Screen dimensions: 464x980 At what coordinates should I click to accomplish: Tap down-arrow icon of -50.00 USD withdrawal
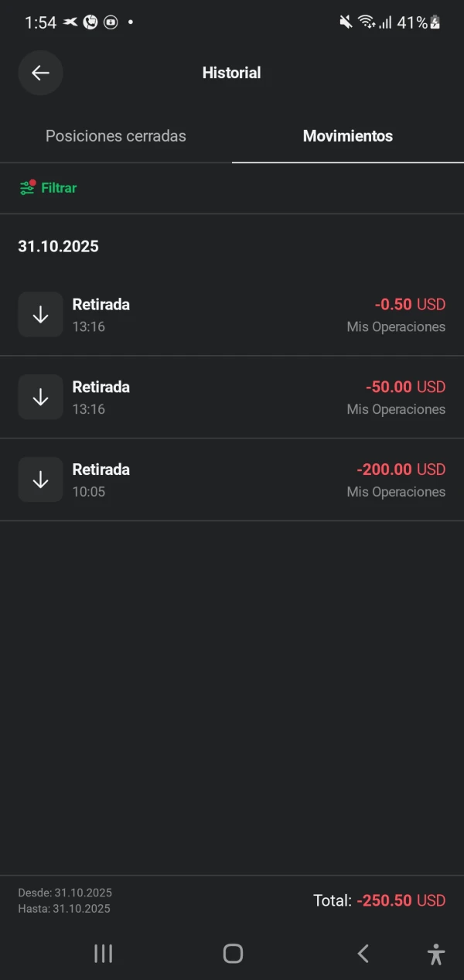pos(40,397)
